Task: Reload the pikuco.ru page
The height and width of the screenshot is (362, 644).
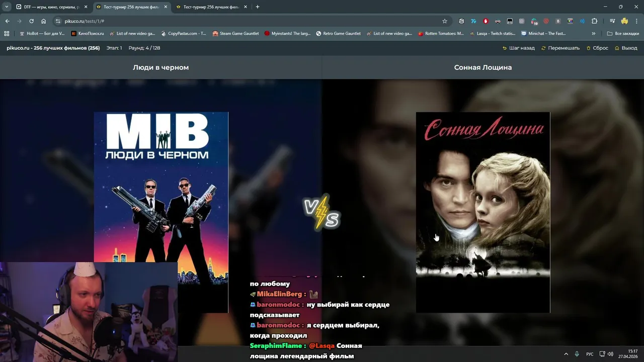Action: click(31, 21)
